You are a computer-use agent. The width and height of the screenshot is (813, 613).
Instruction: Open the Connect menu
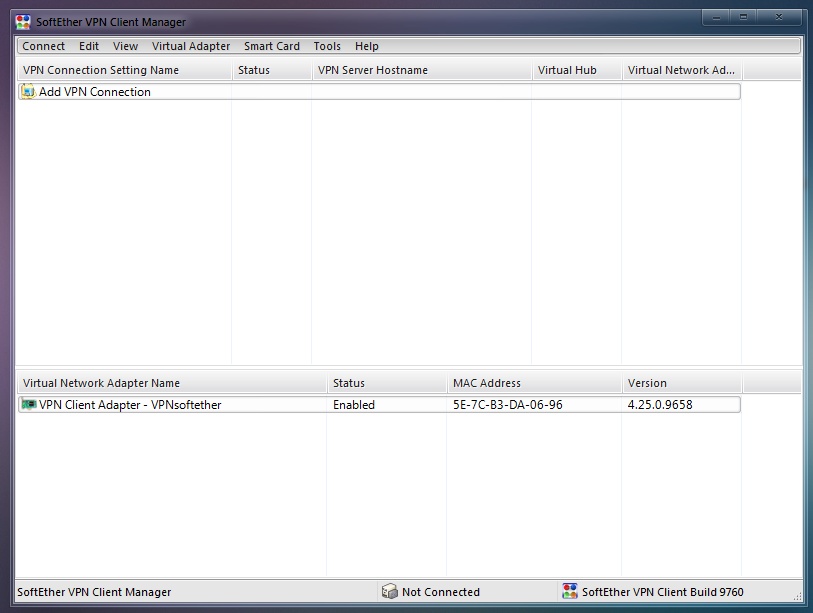click(x=44, y=46)
